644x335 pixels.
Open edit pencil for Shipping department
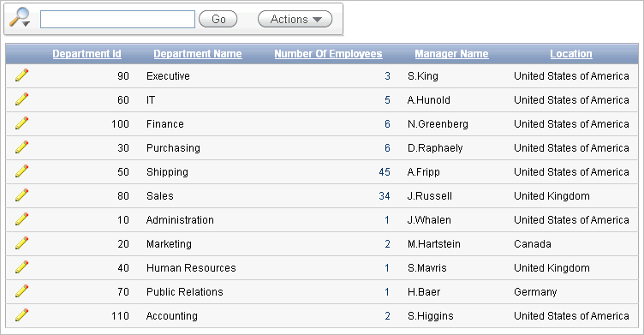coord(21,171)
